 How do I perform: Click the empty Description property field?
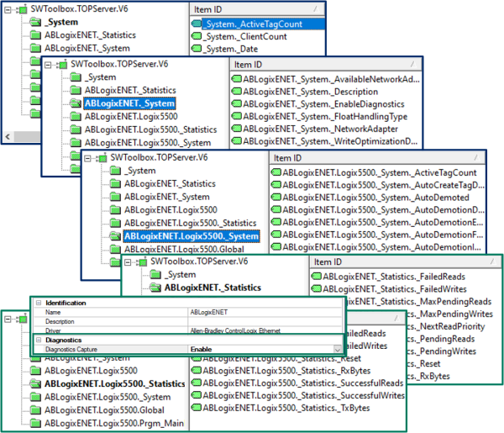point(265,321)
